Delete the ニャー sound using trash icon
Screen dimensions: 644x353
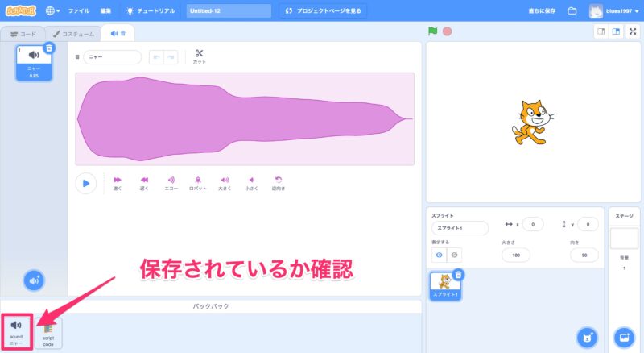tap(49, 48)
